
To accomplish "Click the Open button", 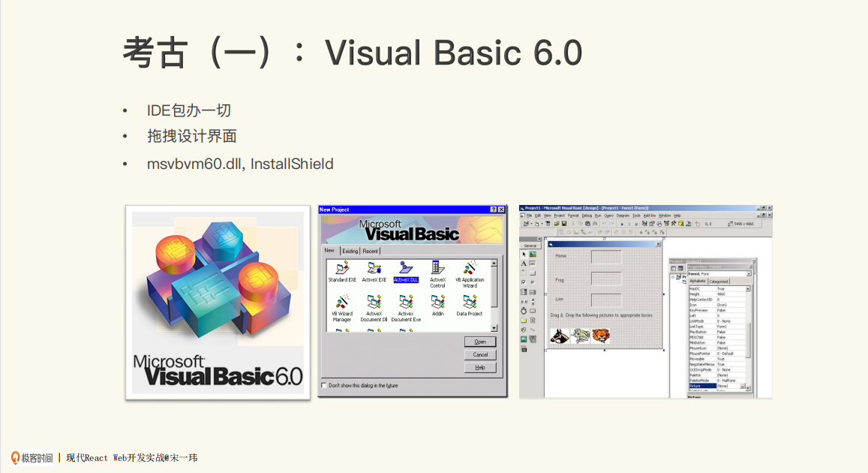I will pyautogui.click(x=480, y=342).
